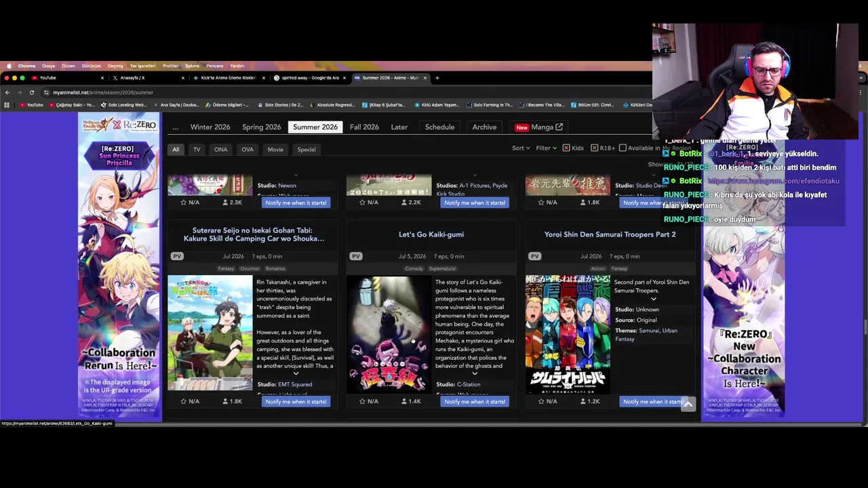
Task: Close the Anasayfa / X tab
Action: coord(182,78)
